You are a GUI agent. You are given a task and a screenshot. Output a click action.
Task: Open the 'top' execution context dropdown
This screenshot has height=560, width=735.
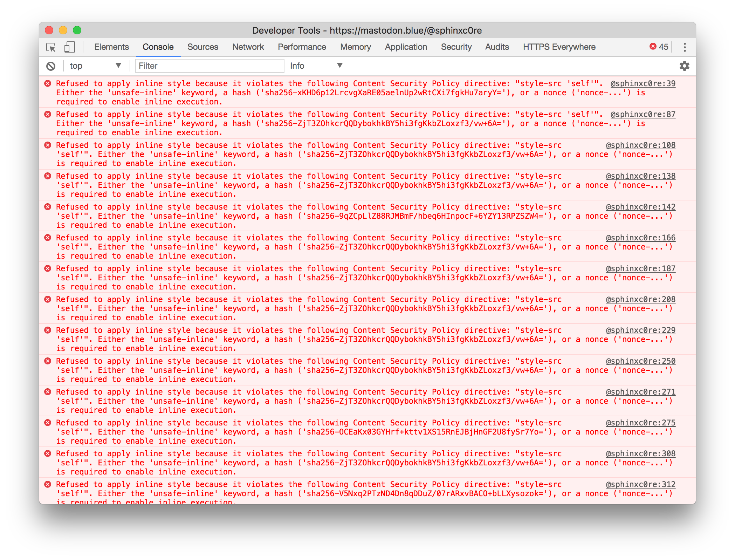[95, 66]
